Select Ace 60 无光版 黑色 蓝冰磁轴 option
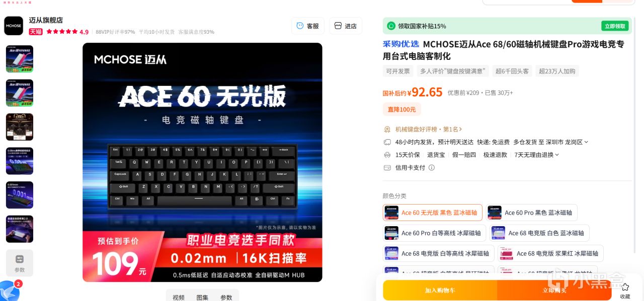This screenshot has height=301, width=644. point(433,213)
